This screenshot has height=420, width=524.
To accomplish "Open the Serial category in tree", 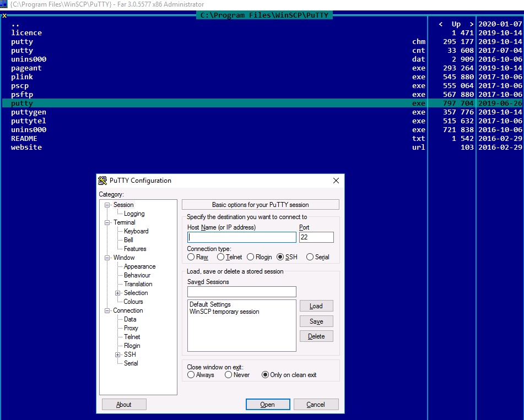I will (131, 363).
